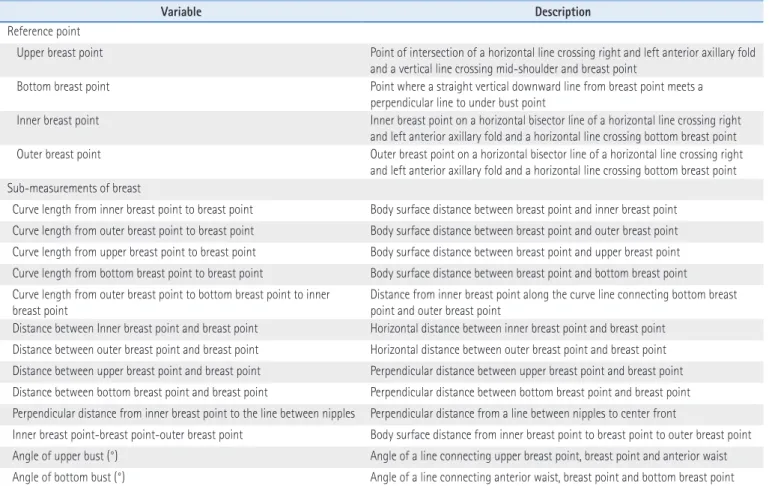Click 'Angle of a line connecting upper breast point' description
769x486 pixels.
(x=548, y=456)
